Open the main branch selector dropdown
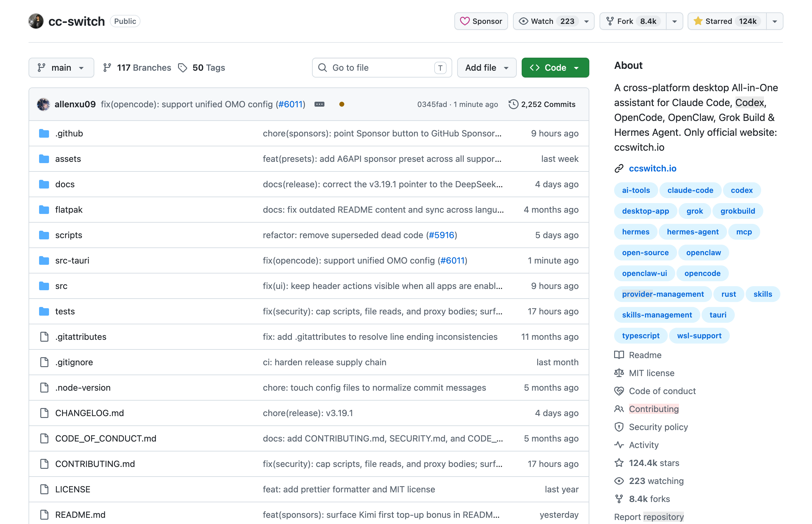Image resolution: width=812 pixels, height=524 pixels. click(61, 68)
